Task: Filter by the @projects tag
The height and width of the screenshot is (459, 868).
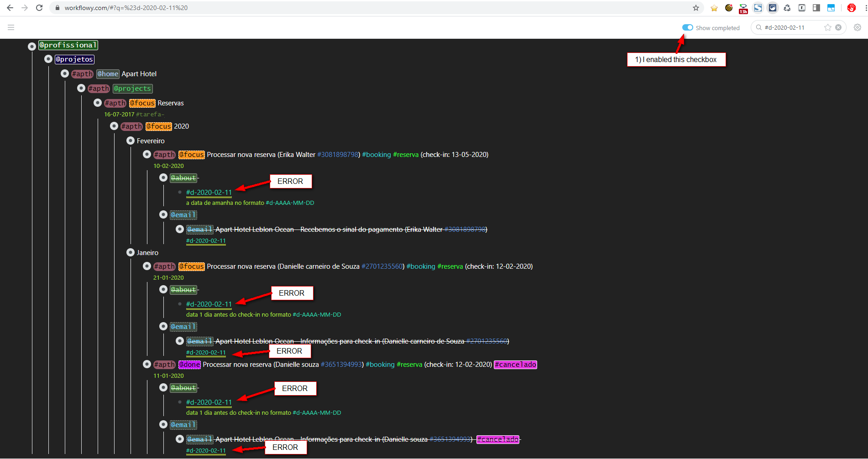Action: [133, 89]
